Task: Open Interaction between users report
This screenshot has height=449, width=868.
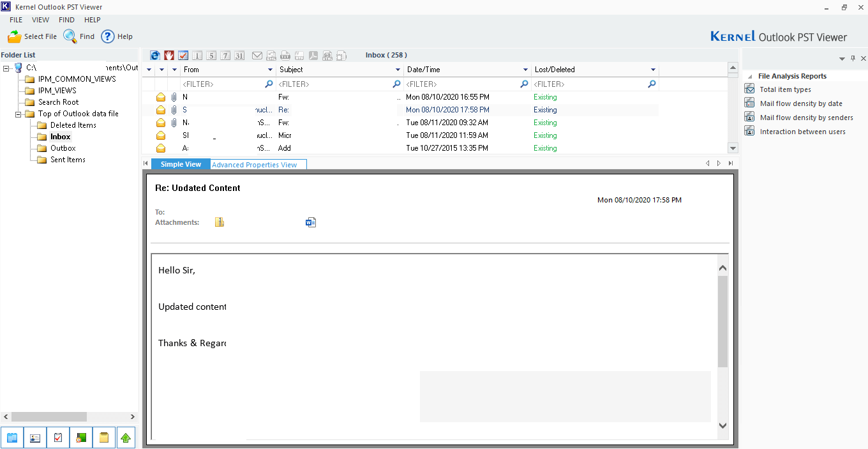Action: pos(802,132)
